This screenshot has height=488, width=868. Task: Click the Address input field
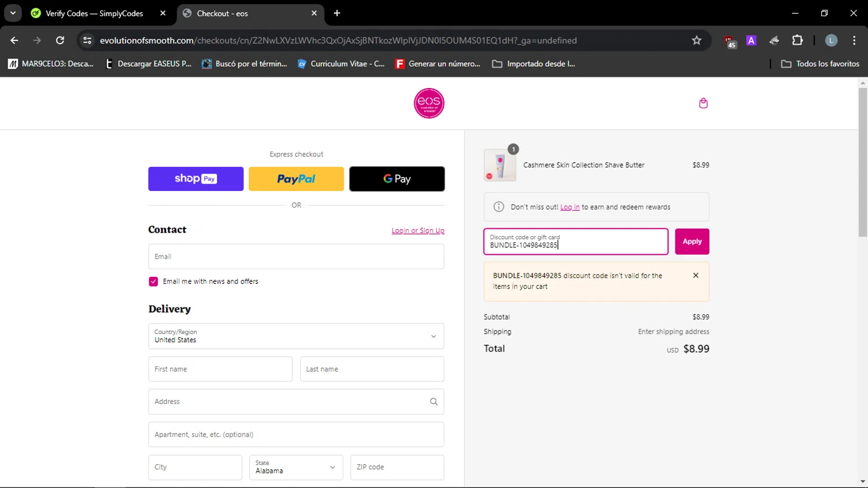[296, 402]
